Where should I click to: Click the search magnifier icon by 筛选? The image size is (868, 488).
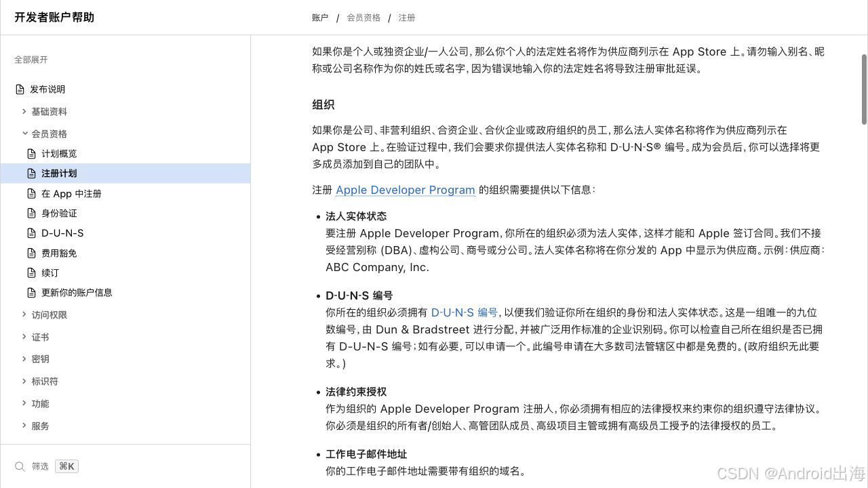(20, 466)
